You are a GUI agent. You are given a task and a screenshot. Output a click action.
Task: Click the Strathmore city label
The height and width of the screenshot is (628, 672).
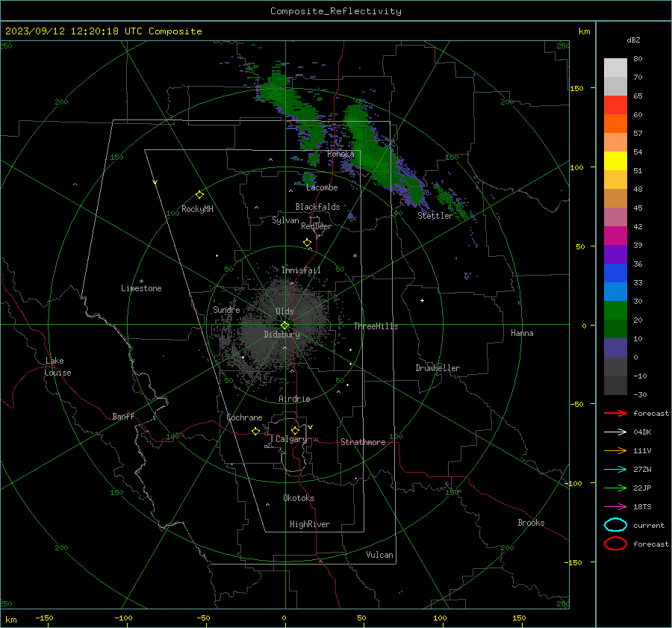coord(363,442)
